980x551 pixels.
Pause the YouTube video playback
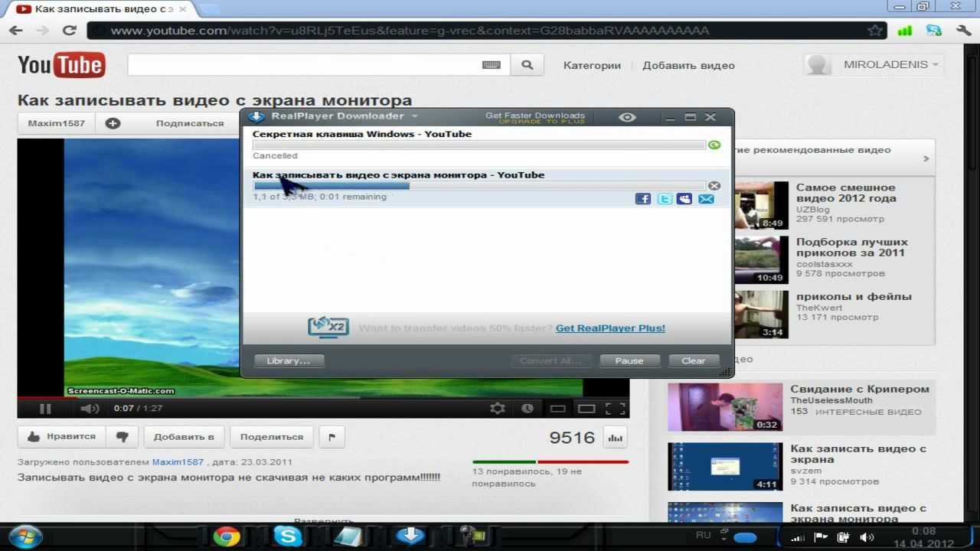(x=45, y=409)
